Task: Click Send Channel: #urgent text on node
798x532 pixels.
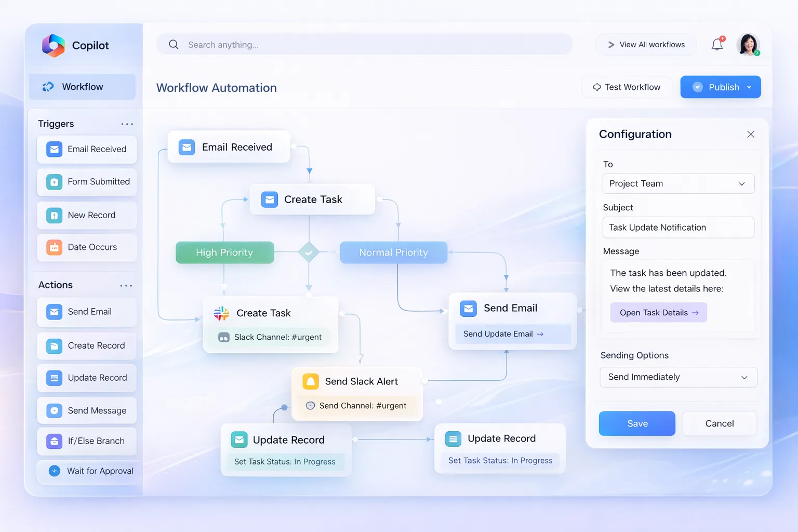Action: coord(363,406)
